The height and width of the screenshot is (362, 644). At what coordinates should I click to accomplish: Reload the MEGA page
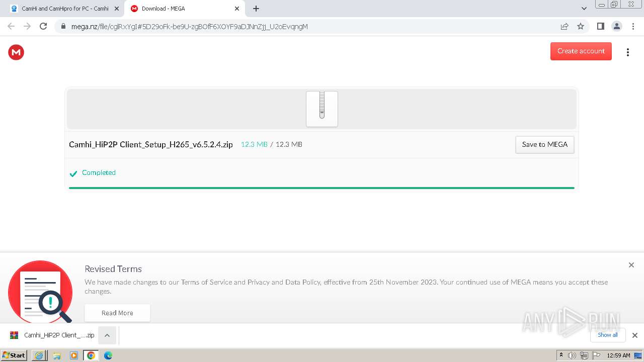(x=43, y=26)
